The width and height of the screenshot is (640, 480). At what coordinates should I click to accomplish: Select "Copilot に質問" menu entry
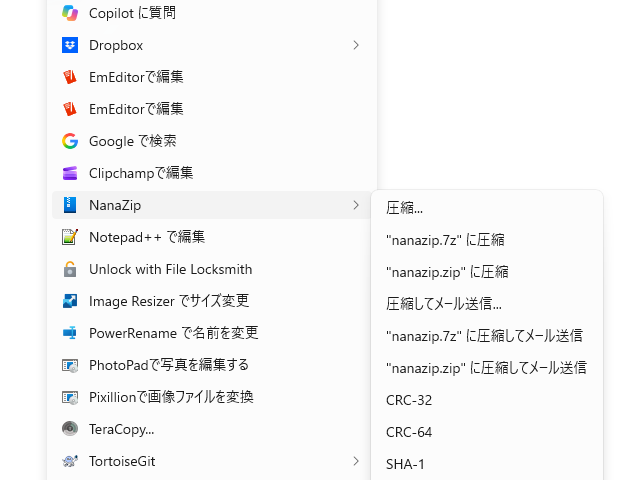coord(212,13)
